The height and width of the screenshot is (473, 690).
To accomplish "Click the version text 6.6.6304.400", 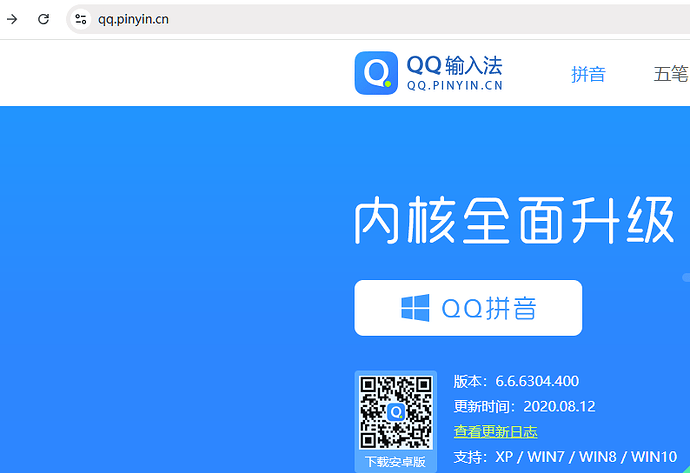I will 537,381.
